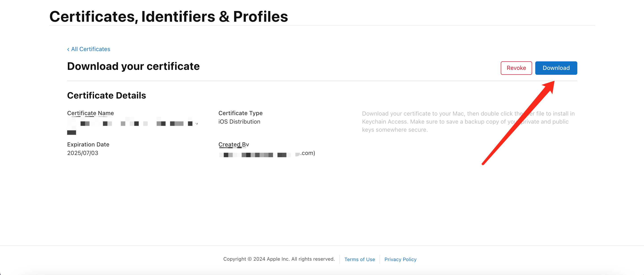Click the Certificates, Identifiers & Profiles title
This screenshot has height=275, width=644.
point(168,17)
